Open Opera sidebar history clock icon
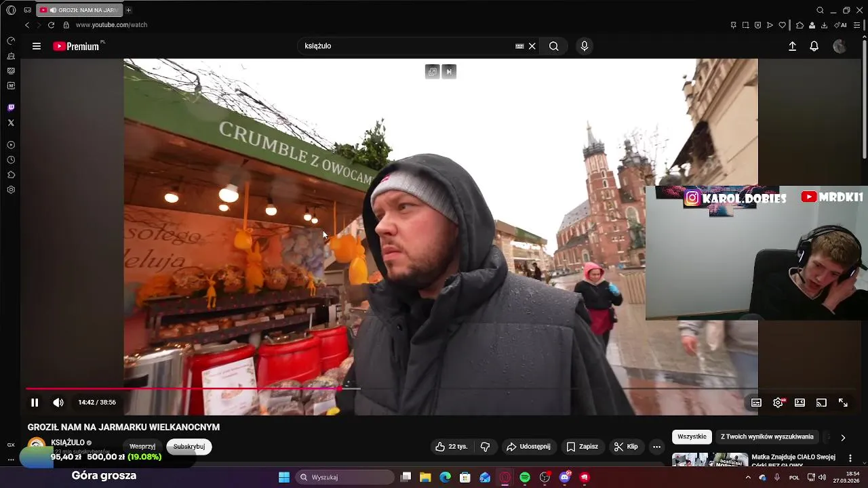The image size is (868, 488). 11,160
